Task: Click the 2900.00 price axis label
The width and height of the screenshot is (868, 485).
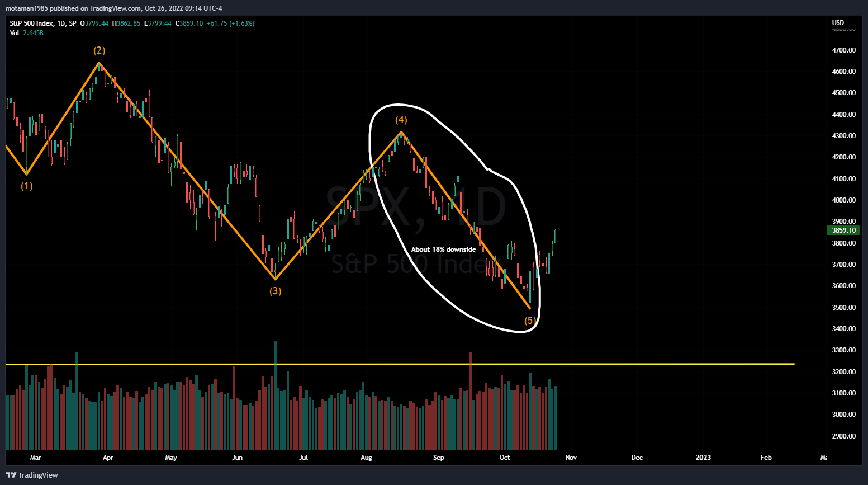Action: point(843,436)
